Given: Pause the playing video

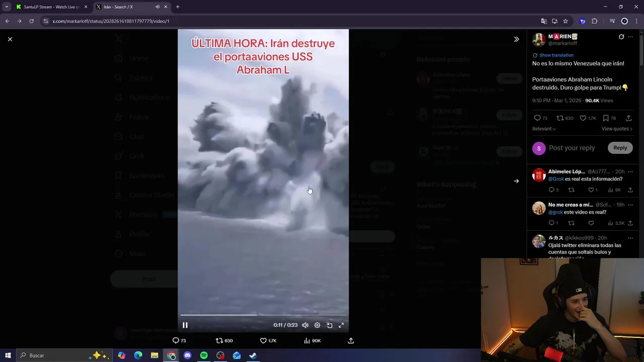Looking at the screenshot, I should (185, 325).
